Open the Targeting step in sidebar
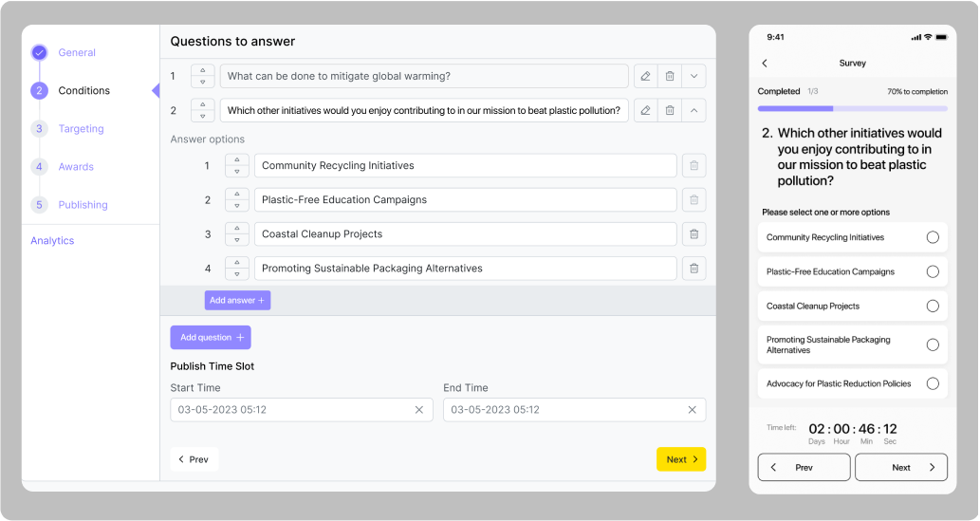 (x=81, y=129)
